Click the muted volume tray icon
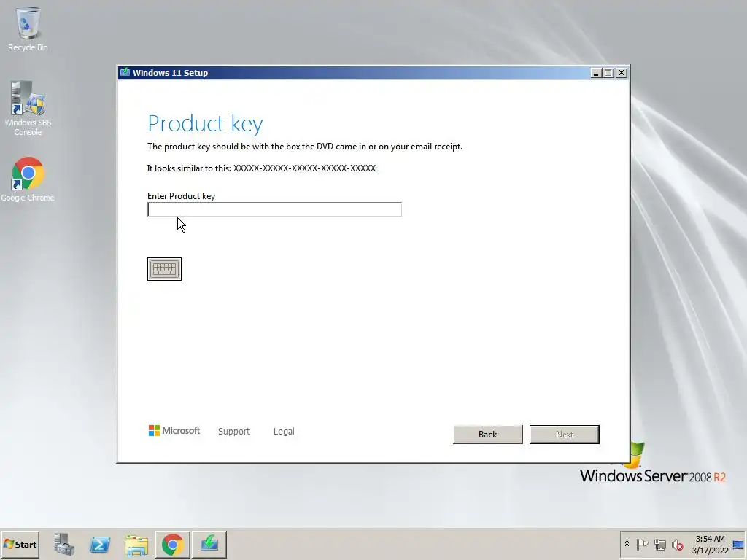Viewport: 747px width, 560px height. 678,544
